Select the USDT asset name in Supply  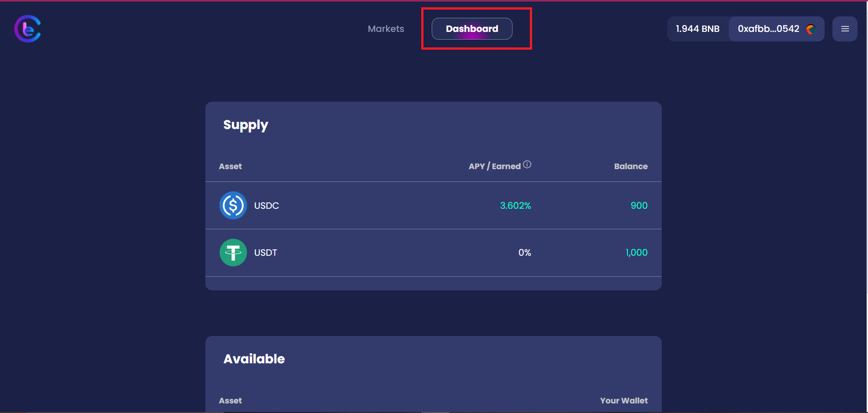tap(266, 253)
